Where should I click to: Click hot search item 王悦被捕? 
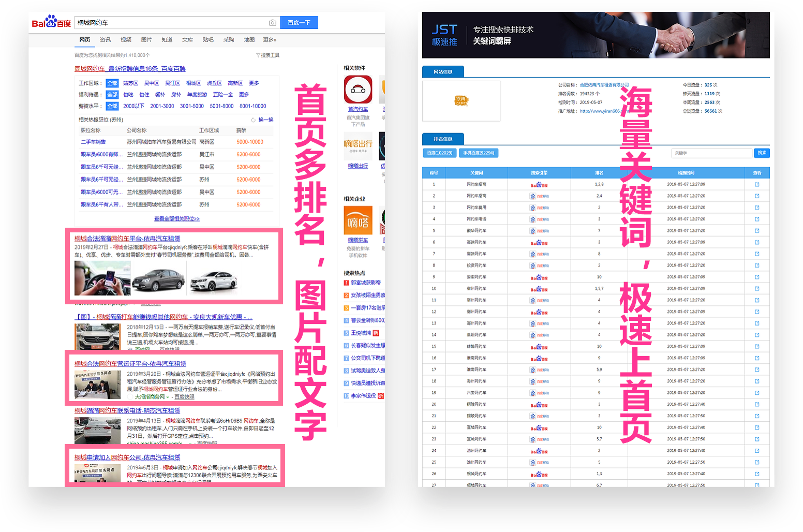coord(361,333)
